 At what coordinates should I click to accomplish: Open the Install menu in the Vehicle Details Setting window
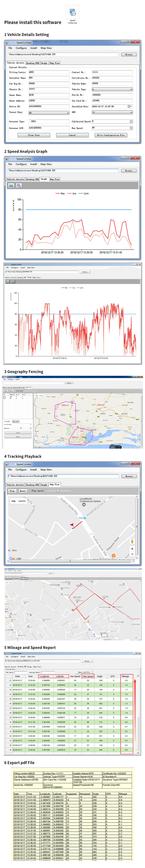(34, 48)
